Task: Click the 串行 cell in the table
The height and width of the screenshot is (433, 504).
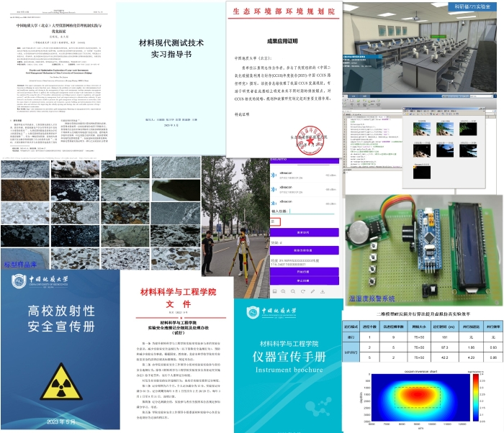Action: pos(351,337)
